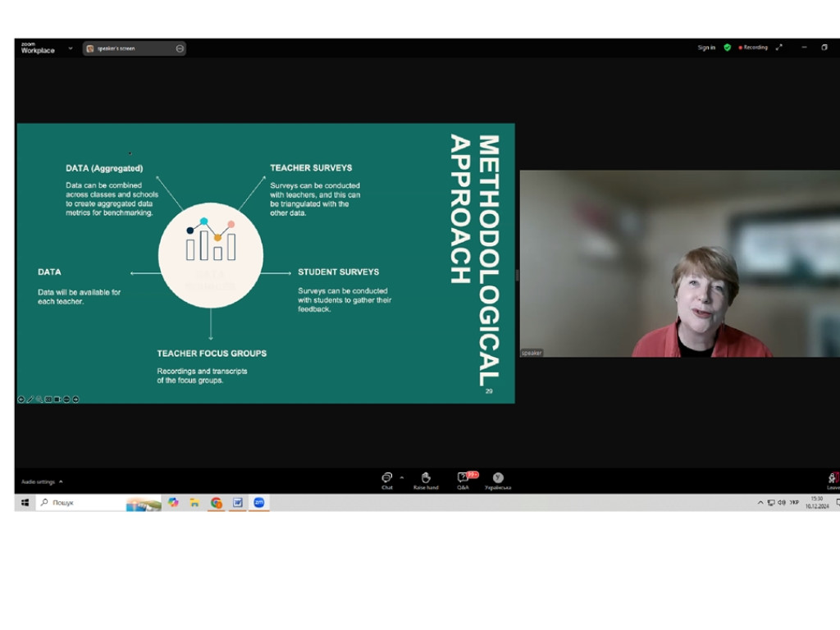Open the Zoom Workplace dropdown arrow
The image size is (840, 630).
point(71,48)
